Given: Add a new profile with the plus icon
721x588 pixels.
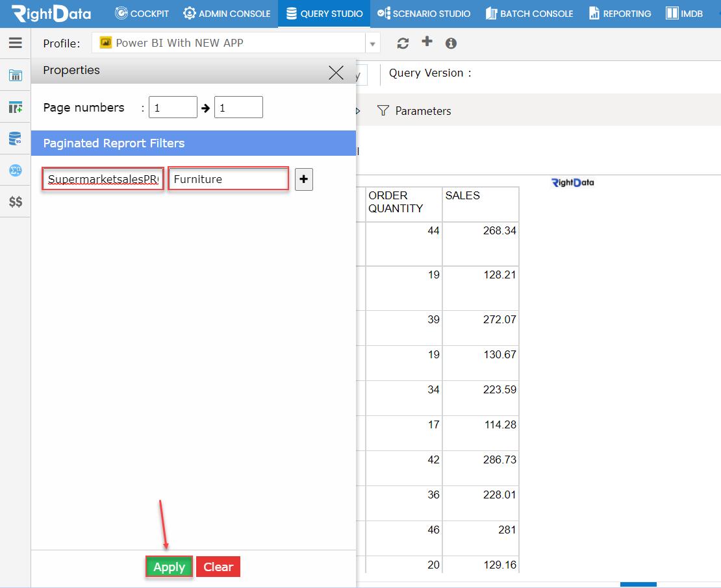Looking at the screenshot, I should tap(425, 43).
